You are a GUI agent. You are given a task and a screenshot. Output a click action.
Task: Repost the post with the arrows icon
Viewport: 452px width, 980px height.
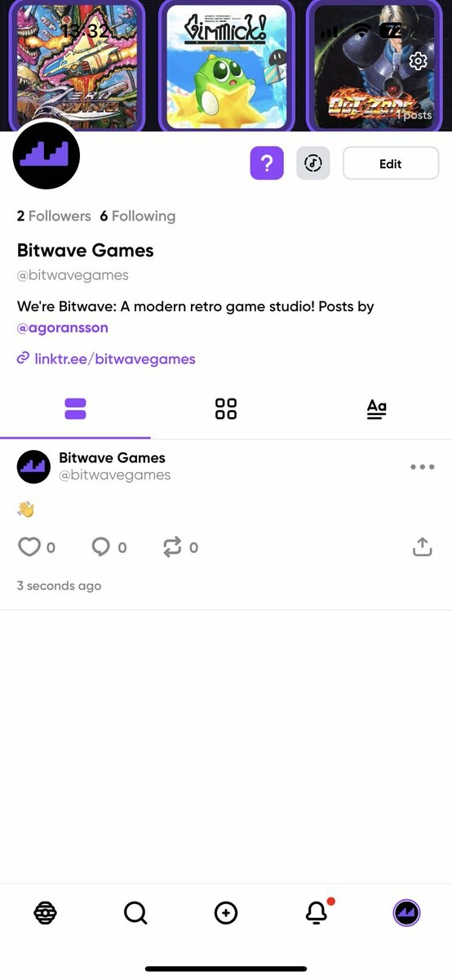[x=172, y=547]
